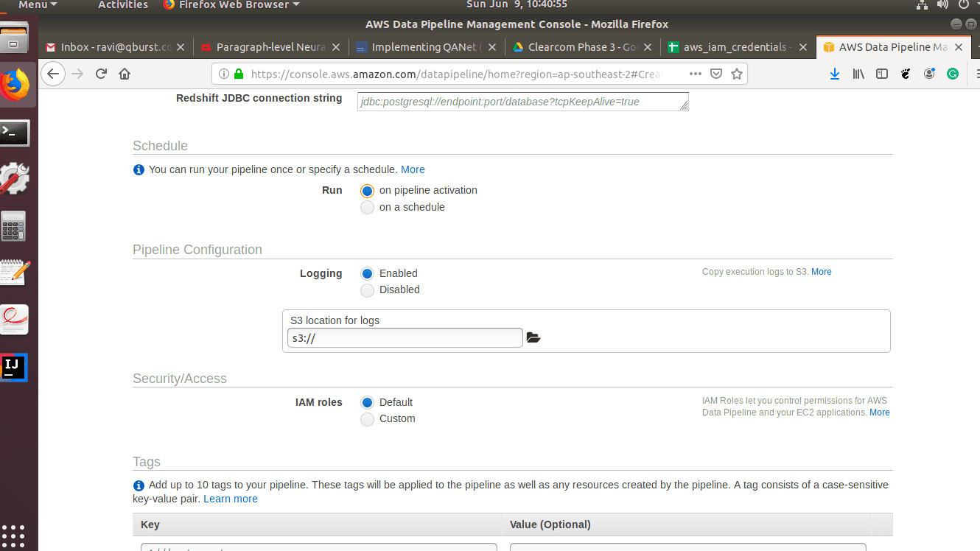Viewport: 980px width, 551px height.
Task: Open Learn more link for tags
Action: (231, 499)
